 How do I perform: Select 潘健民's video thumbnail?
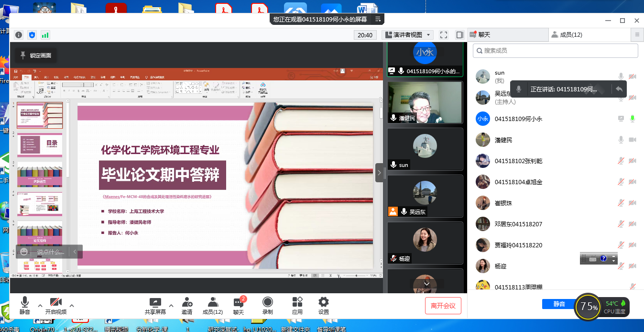click(425, 102)
